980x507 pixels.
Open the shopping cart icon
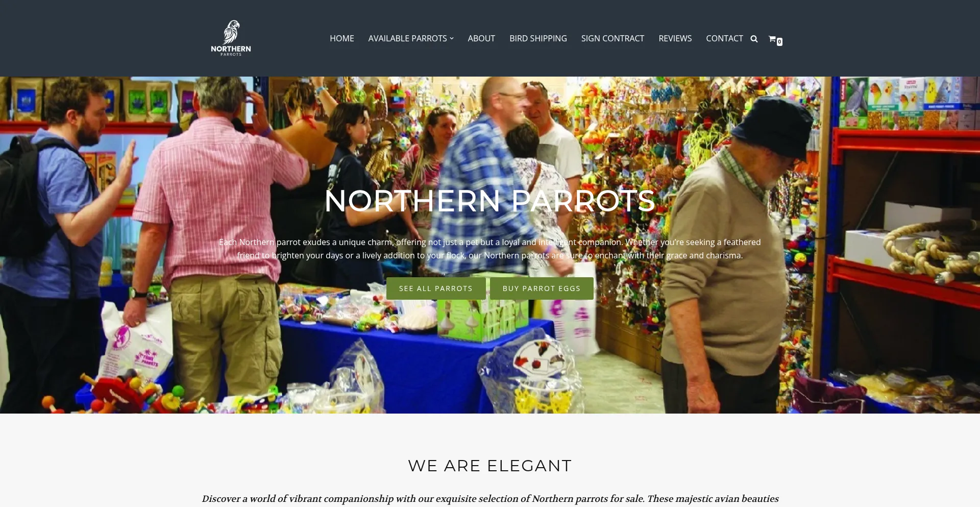pyautogui.click(x=772, y=39)
